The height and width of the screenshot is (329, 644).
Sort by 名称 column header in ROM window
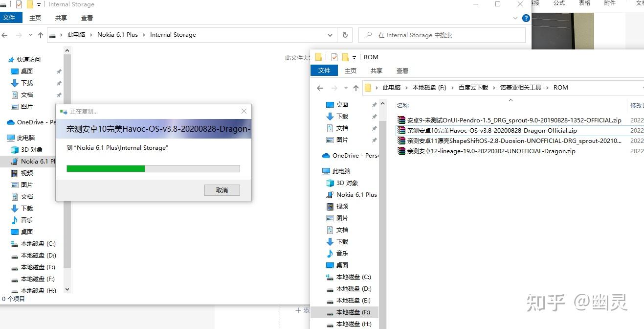(x=402, y=105)
